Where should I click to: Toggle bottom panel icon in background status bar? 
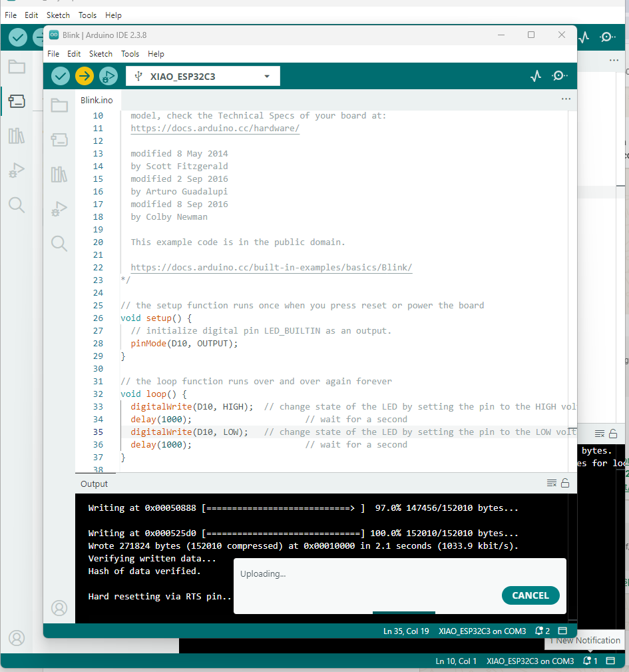click(610, 661)
